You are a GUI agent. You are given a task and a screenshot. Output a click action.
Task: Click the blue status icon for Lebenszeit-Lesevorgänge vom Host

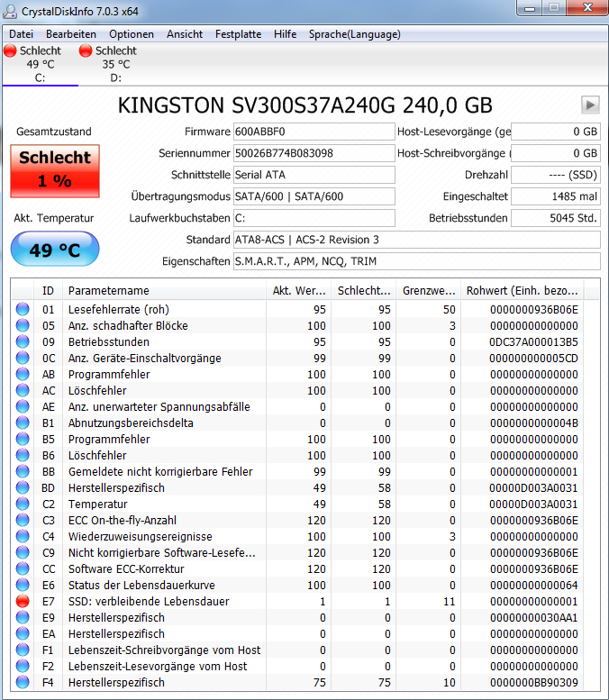23,666
